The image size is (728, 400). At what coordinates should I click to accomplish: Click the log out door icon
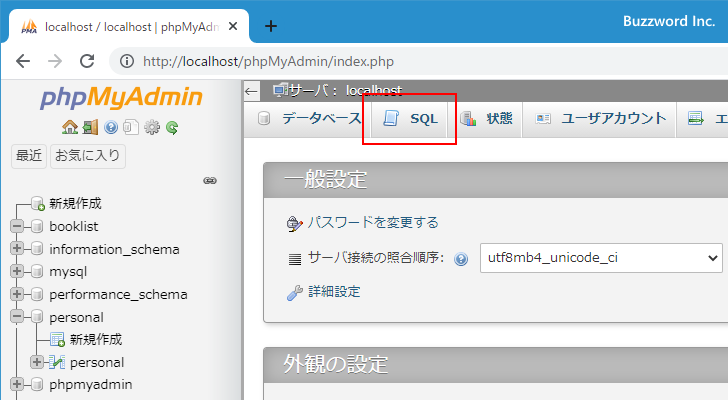pos(91,127)
